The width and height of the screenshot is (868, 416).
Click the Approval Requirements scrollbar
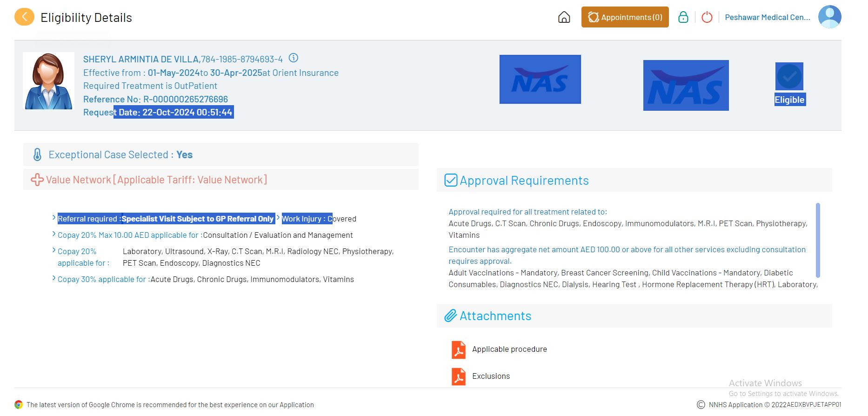pos(817,240)
